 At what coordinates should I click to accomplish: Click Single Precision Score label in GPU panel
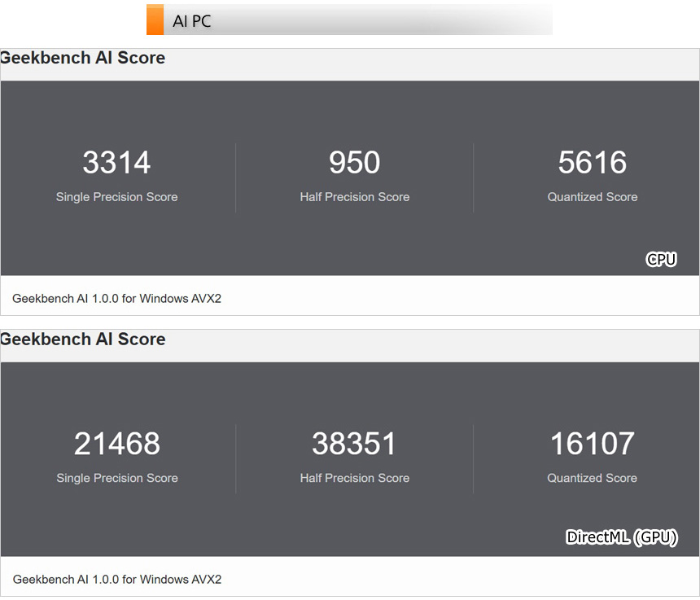point(116,479)
